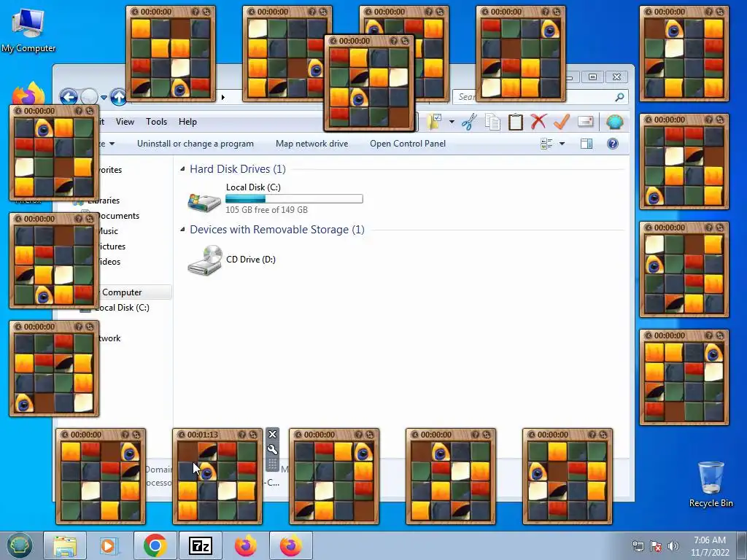
Task: Open 7-Zip from the taskbar
Action: coord(200,545)
